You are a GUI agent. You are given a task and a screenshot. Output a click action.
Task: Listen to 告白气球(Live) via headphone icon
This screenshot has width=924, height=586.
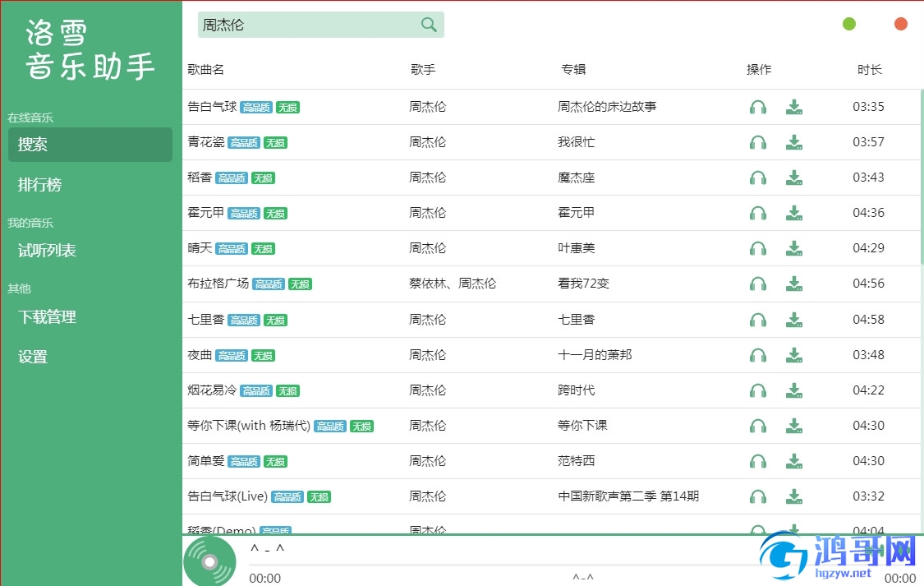point(758,497)
